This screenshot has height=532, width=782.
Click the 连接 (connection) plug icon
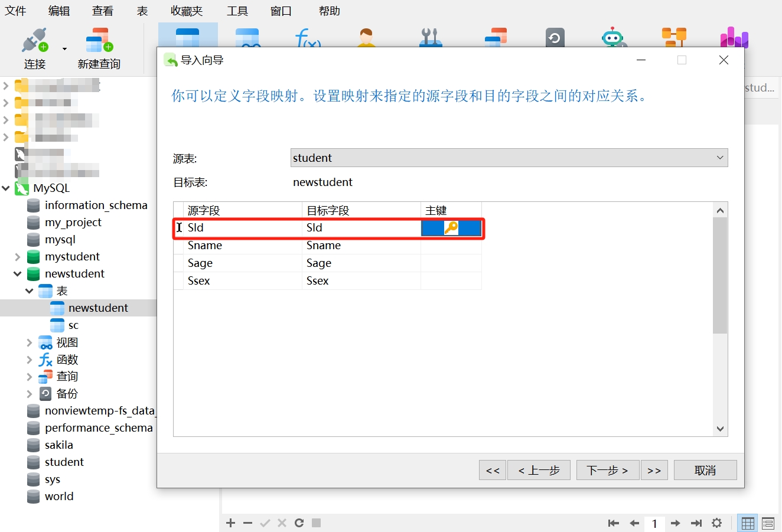(x=34, y=40)
